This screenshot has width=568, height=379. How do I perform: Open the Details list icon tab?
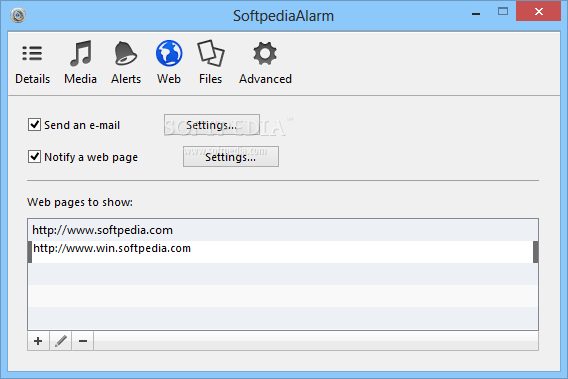pos(33,63)
